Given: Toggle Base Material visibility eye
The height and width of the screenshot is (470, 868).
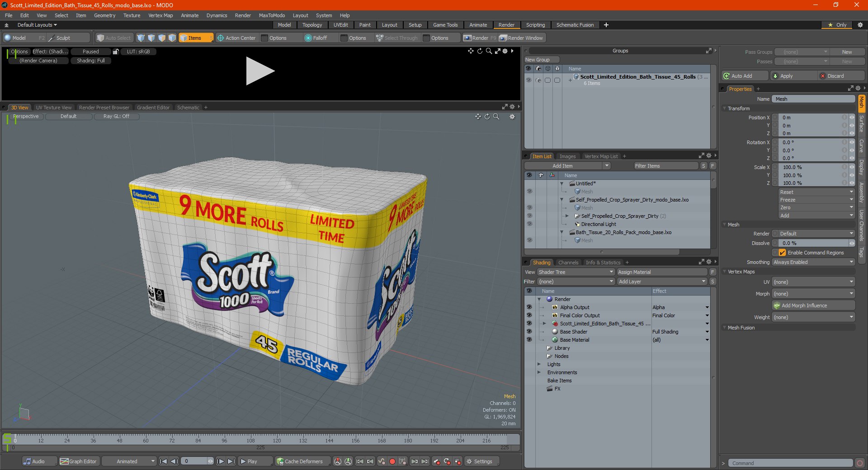Looking at the screenshot, I should coord(529,340).
